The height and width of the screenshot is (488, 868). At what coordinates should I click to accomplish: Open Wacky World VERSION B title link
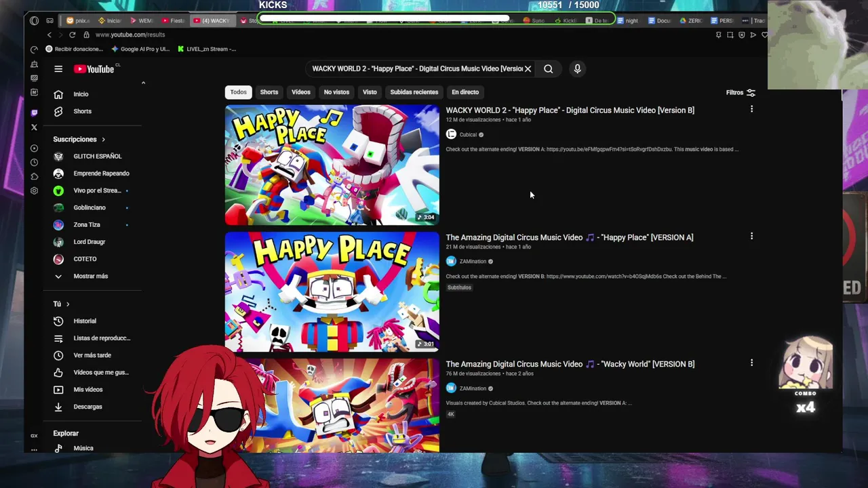tap(570, 364)
